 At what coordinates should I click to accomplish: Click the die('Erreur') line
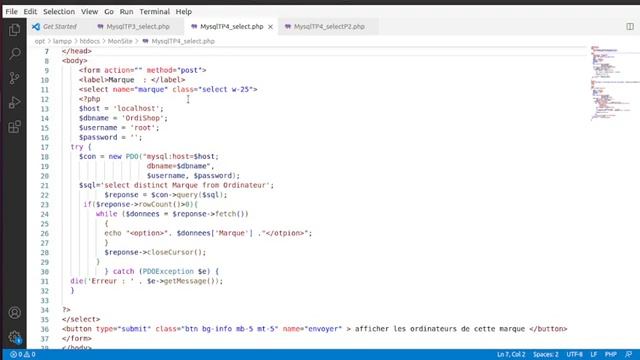(147, 281)
